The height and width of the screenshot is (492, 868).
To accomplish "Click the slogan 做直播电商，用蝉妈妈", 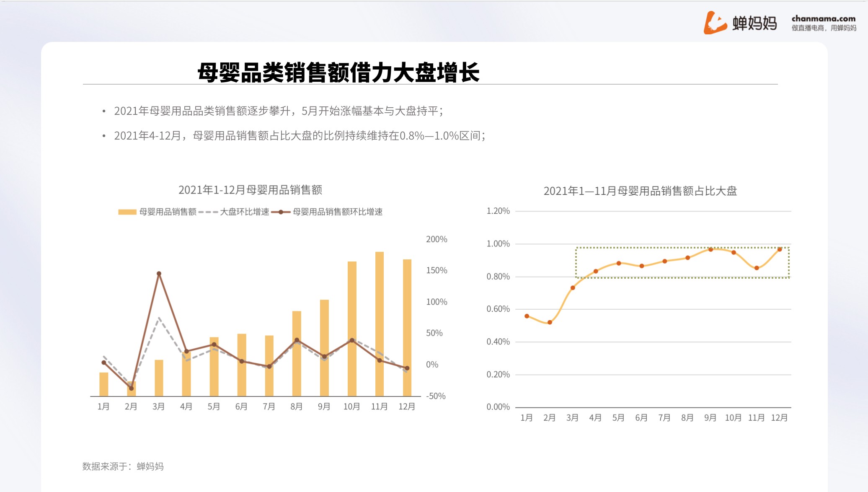I will click(x=824, y=28).
